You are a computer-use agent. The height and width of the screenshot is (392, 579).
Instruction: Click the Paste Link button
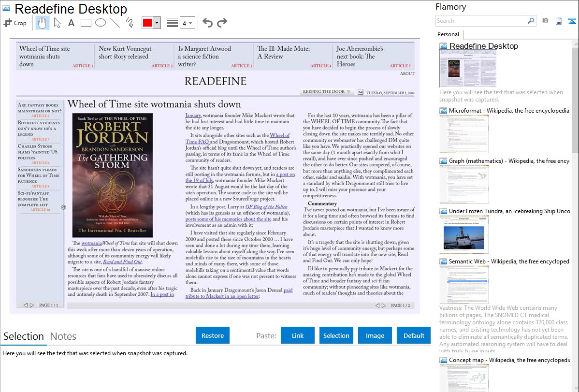[x=298, y=335]
